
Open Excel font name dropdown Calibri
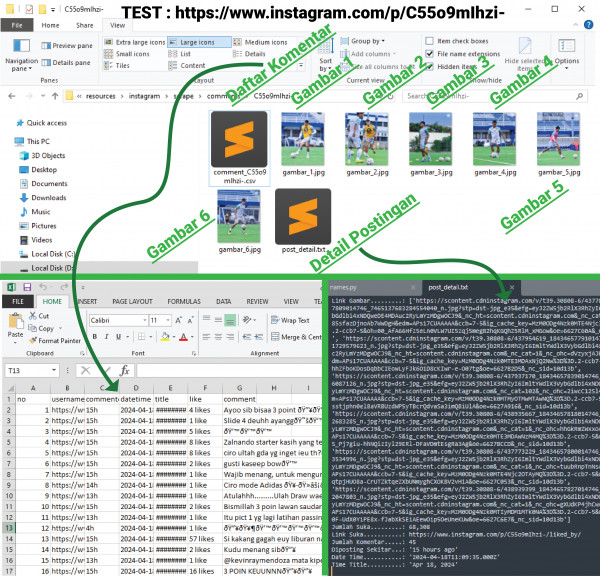pos(145,320)
